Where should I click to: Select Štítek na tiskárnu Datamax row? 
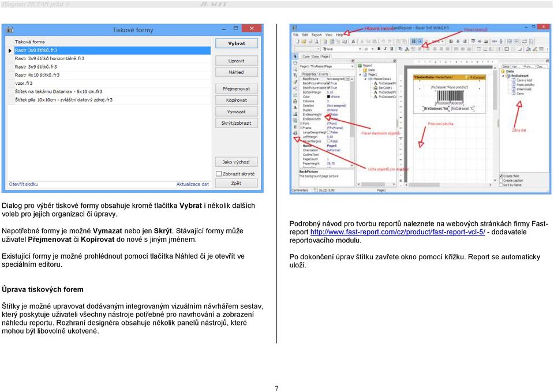pyautogui.click(x=113, y=91)
